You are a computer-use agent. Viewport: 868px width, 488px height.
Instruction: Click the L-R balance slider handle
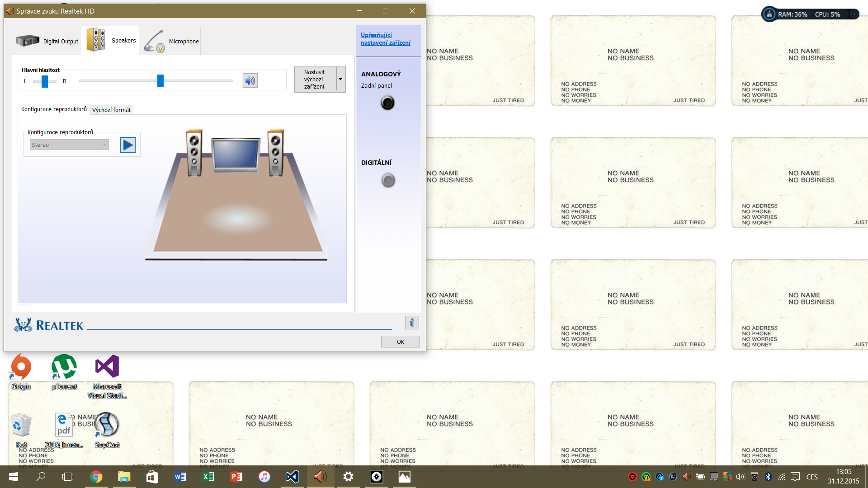point(44,81)
